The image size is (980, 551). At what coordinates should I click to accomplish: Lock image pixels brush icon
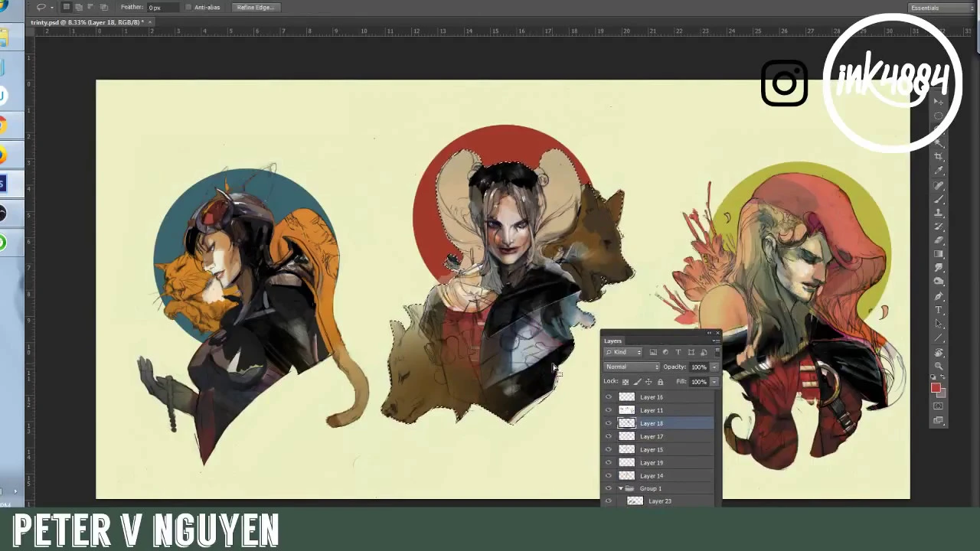tap(638, 382)
